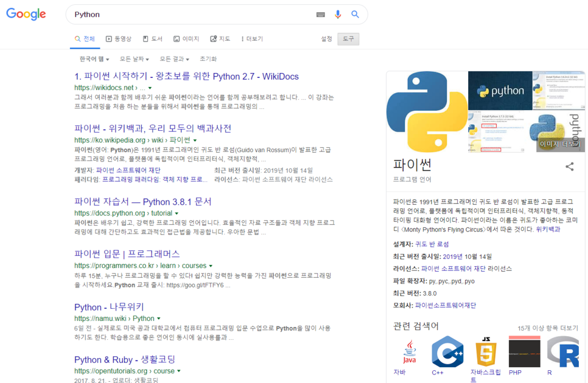Click 최근 버전: 3.8.0 text
Image resolution: width=588 pixels, height=383 pixels.
pyautogui.click(x=415, y=293)
